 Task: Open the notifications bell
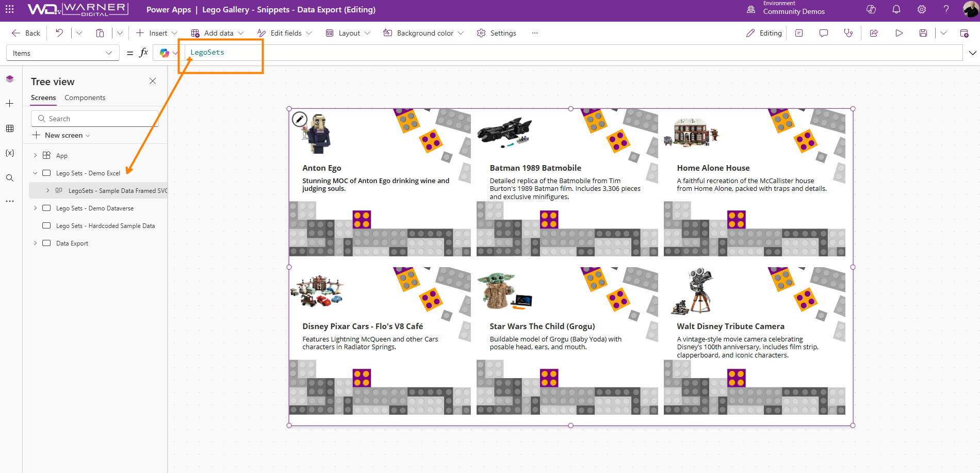(896, 9)
